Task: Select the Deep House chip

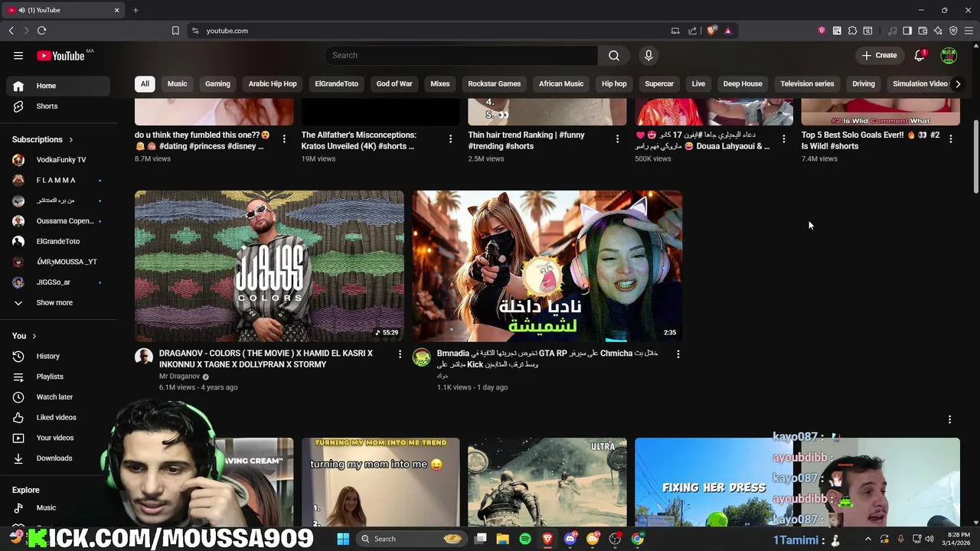Action: tap(743, 83)
